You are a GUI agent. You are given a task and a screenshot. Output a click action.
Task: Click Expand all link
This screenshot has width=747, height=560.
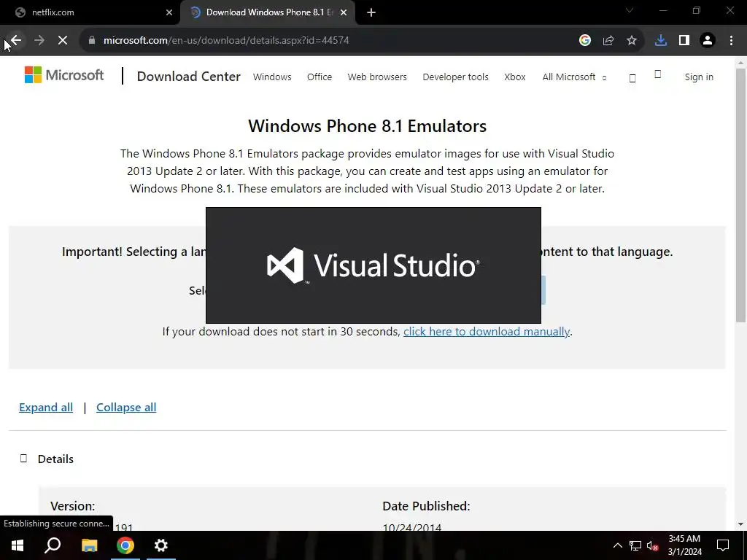(46, 407)
